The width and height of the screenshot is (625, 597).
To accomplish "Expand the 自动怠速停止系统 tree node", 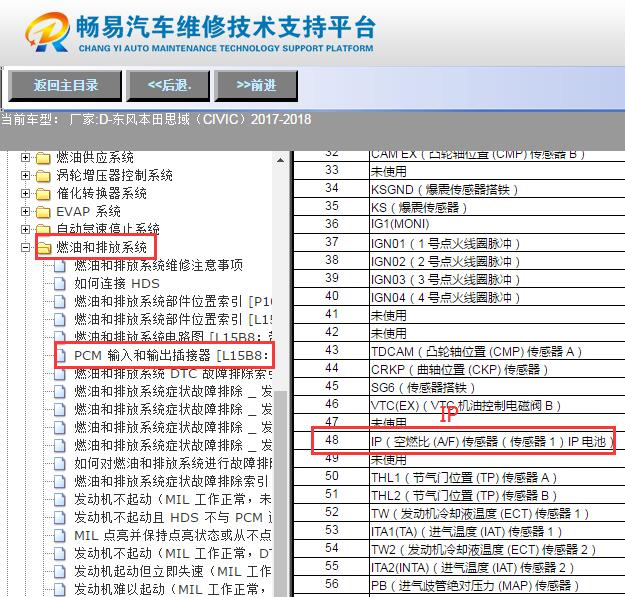I will pos(25,229).
